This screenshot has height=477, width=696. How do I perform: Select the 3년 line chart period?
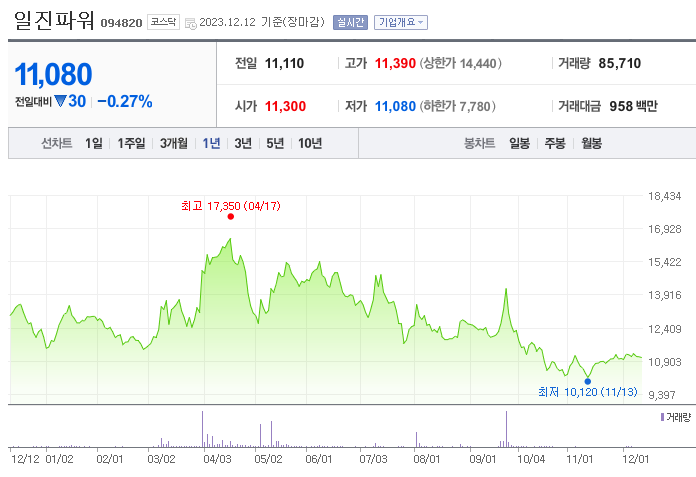point(243,143)
